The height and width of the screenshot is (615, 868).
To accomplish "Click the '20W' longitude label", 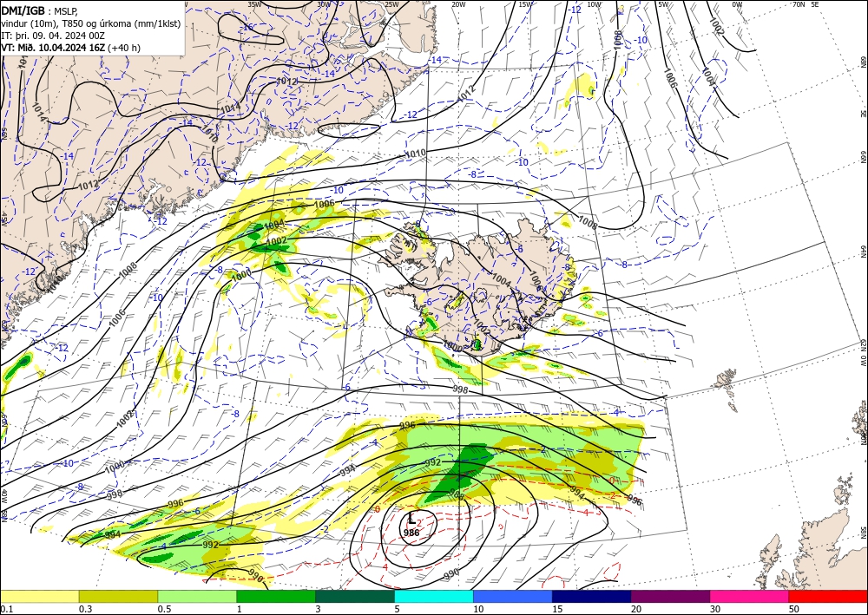I will [x=458, y=3].
